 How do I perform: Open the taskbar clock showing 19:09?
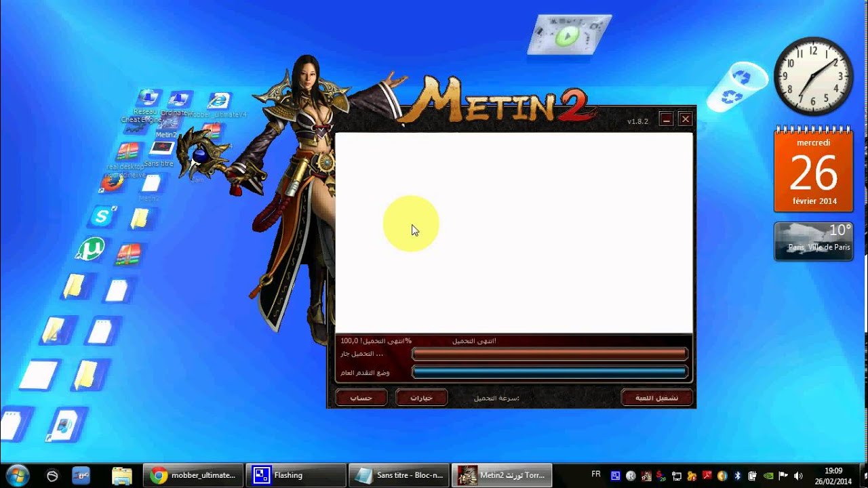pos(833,476)
